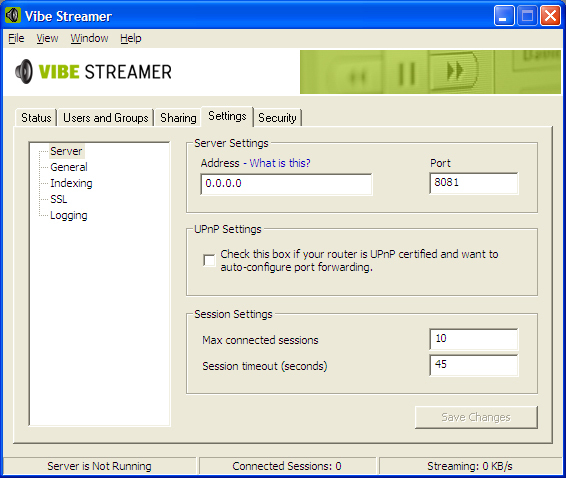Click the Save Changes button

click(x=476, y=417)
